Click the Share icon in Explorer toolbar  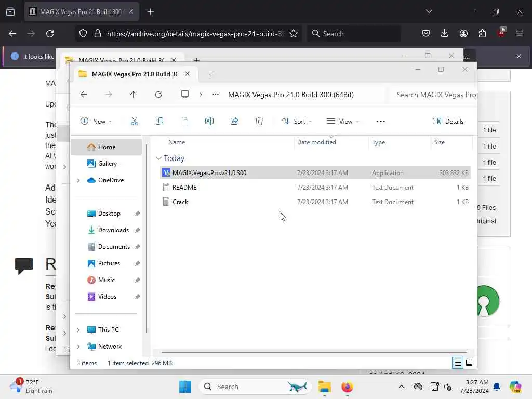tap(234, 121)
